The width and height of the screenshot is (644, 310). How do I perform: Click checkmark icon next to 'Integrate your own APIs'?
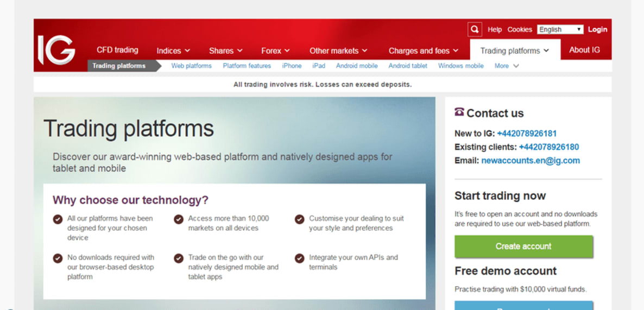pos(299,258)
